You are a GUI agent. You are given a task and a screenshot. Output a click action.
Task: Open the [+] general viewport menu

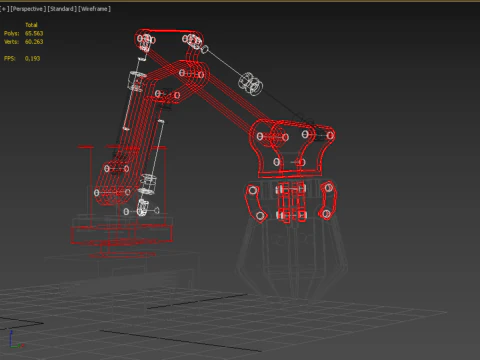[x=4, y=9]
